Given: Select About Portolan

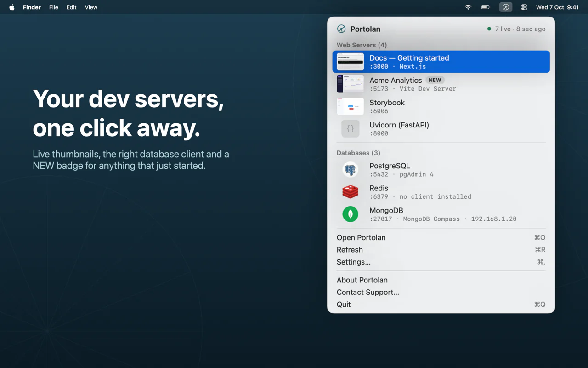Looking at the screenshot, I should tap(441, 280).
